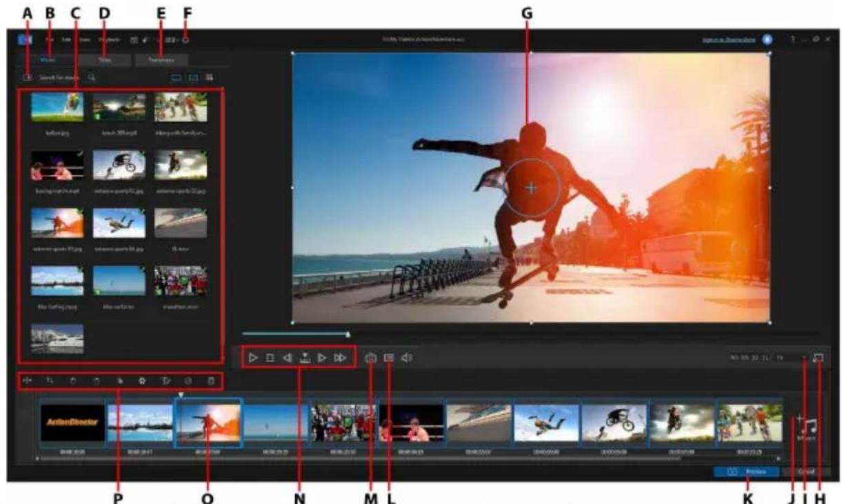This screenshot has width=842, height=504.
Task: Select the boxing match thumbnail in library
Action: pyautogui.click(x=57, y=165)
